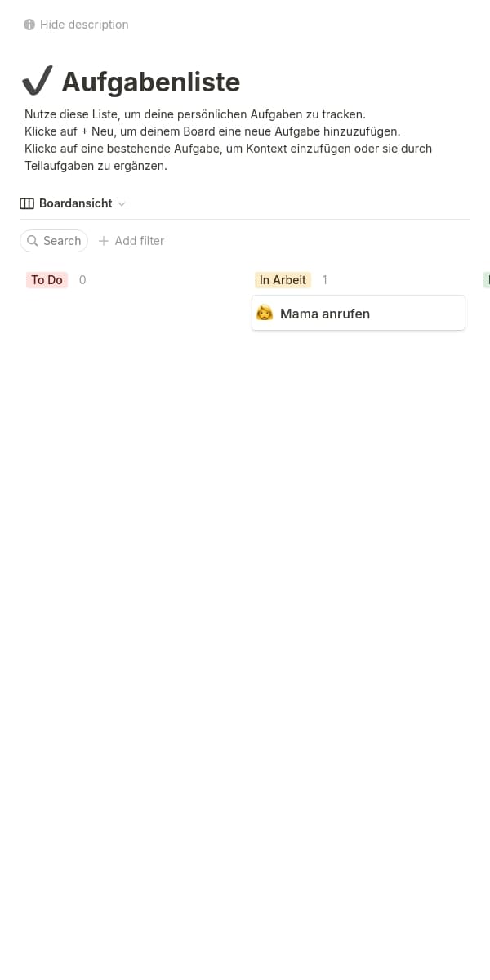Click the description paragraph under Aufgabenliste
This screenshot has width=490, height=980.
click(228, 140)
